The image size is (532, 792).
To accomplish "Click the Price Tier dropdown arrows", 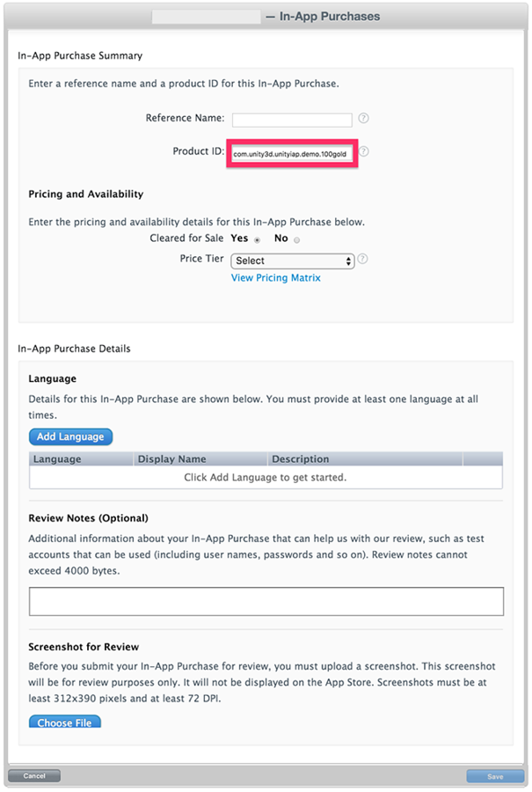I will (348, 260).
